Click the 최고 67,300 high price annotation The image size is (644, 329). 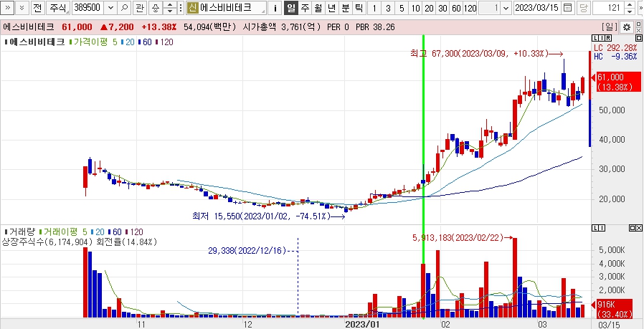click(486, 53)
